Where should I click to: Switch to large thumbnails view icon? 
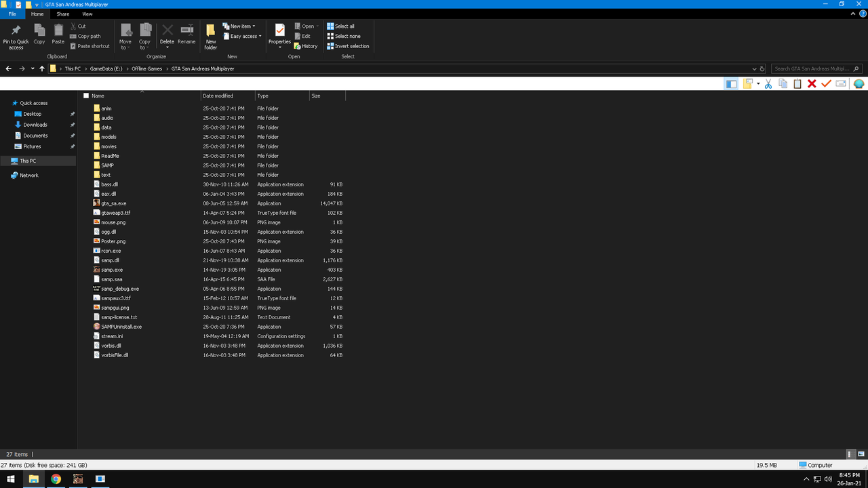861,454
